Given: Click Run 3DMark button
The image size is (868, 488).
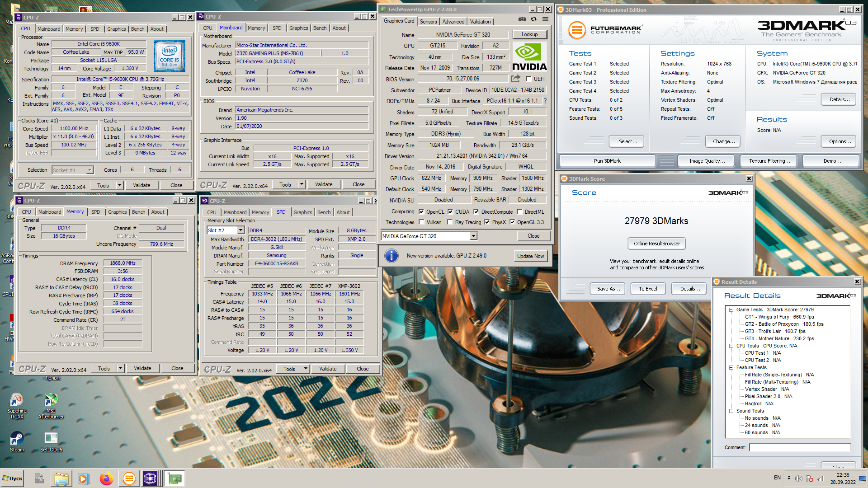Looking at the screenshot, I should (x=607, y=161).
